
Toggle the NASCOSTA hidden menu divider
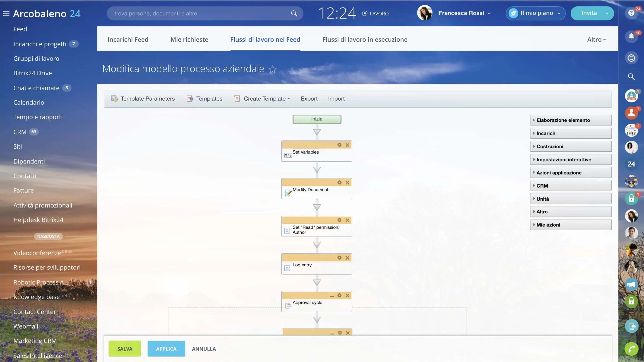coord(48,237)
